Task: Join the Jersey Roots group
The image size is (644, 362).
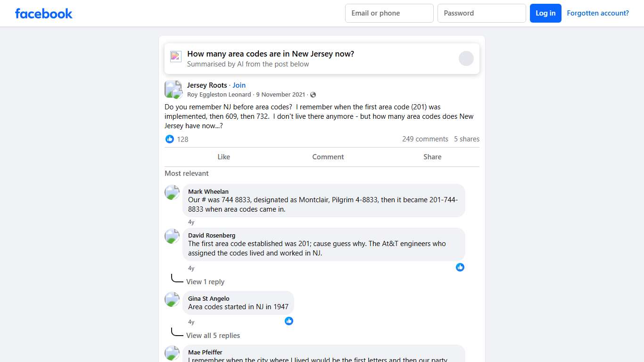Action: point(239,85)
